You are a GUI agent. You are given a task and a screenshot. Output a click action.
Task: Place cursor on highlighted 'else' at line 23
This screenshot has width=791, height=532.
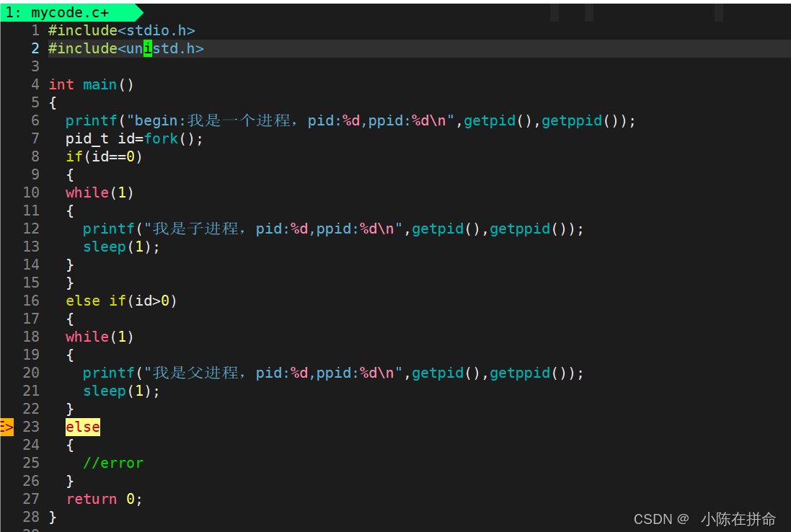coord(83,427)
